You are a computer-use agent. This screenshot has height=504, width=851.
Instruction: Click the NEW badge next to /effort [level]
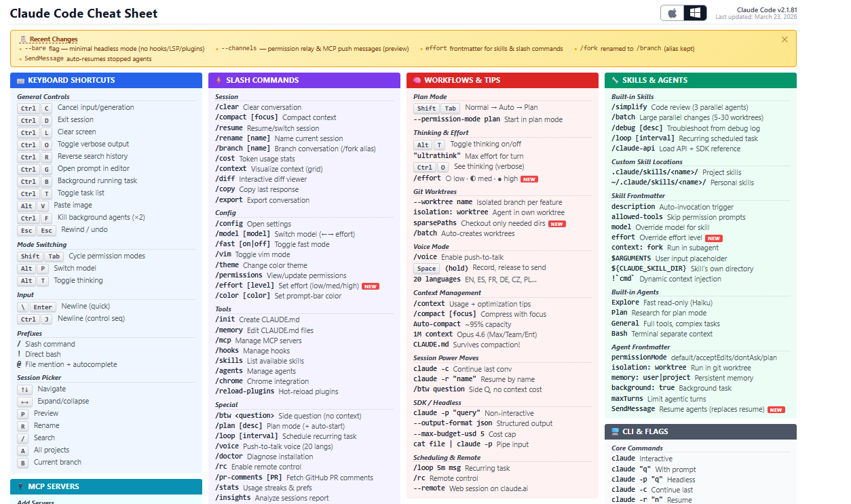pos(370,286)
